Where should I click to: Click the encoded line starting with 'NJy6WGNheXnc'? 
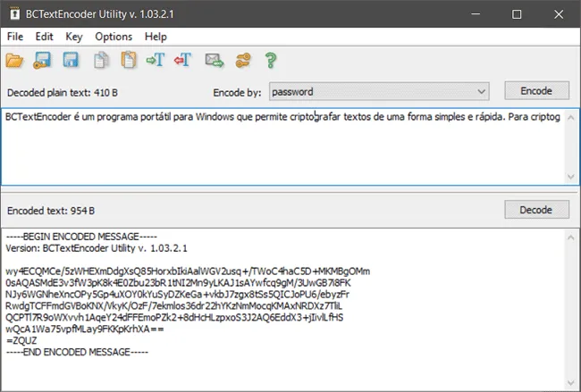pos(177,295)
